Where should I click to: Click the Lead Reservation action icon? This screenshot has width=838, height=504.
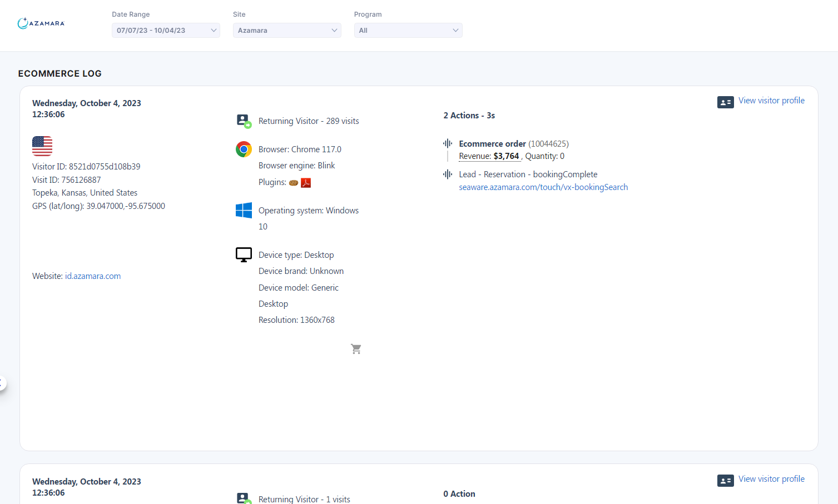[448, 174]
